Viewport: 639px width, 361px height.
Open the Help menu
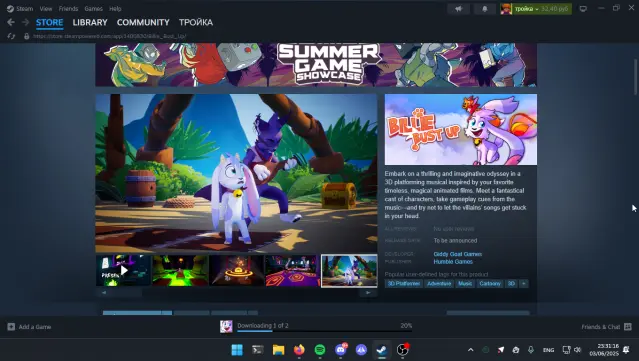(x=115, y=9)
